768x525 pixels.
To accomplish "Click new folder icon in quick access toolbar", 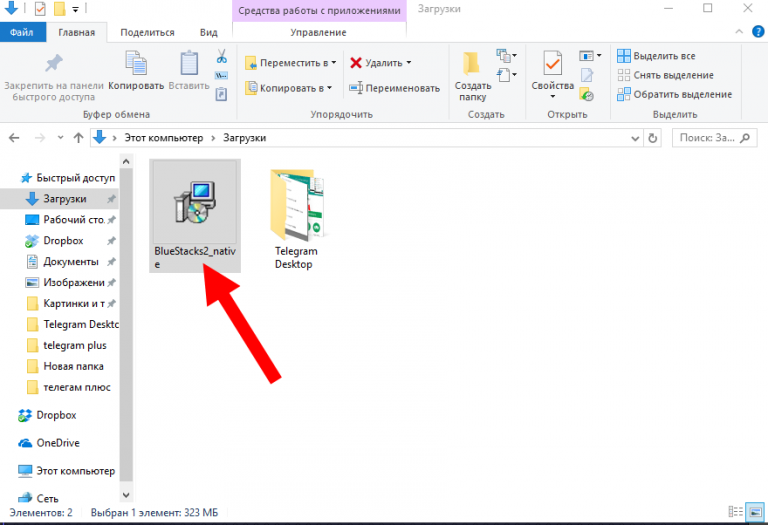I will pos(60,8).
